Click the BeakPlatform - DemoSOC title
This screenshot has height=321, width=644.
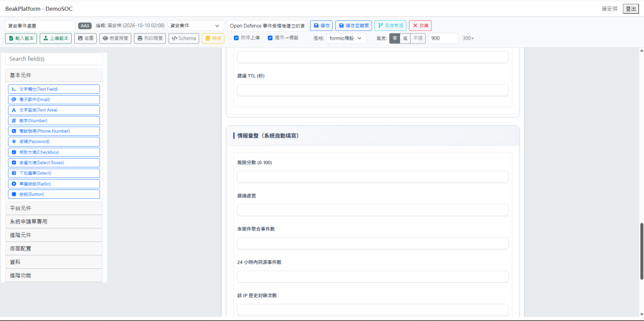pyautogui.click(x=39, y=9)
